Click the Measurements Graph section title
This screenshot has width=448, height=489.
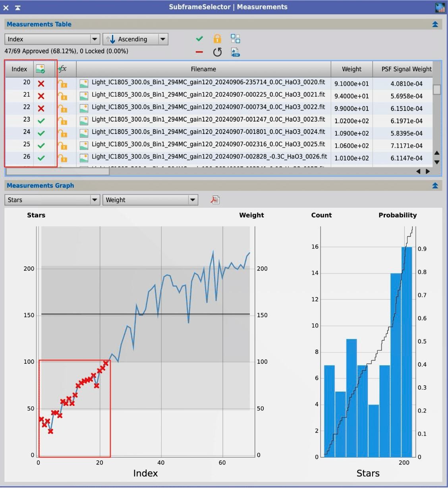click(40, 185)
